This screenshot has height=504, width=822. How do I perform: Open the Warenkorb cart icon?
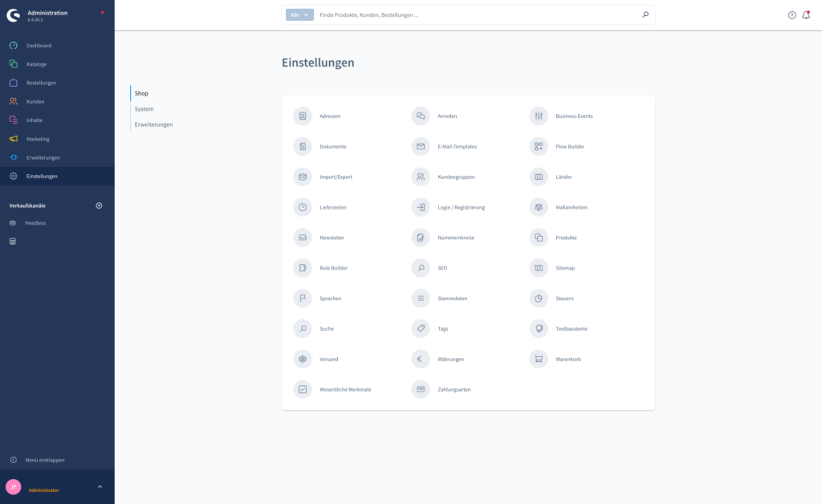click(539, 359)
